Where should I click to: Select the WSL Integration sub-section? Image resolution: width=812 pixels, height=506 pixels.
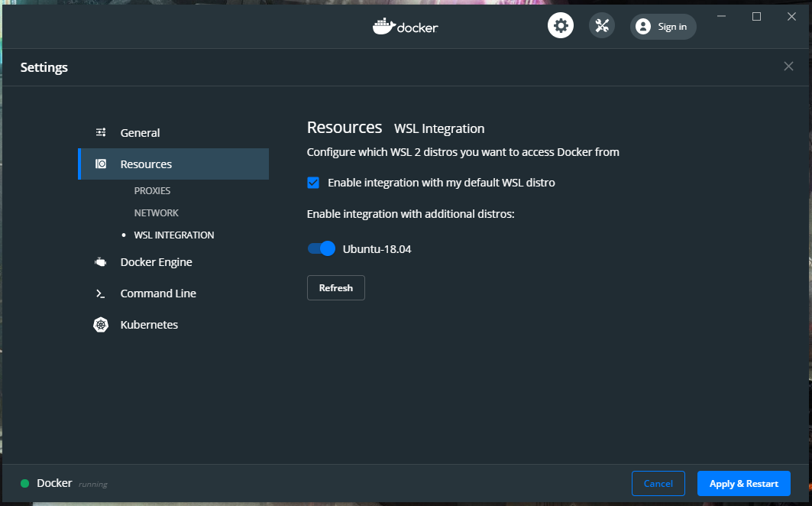[x=174, y=235]
